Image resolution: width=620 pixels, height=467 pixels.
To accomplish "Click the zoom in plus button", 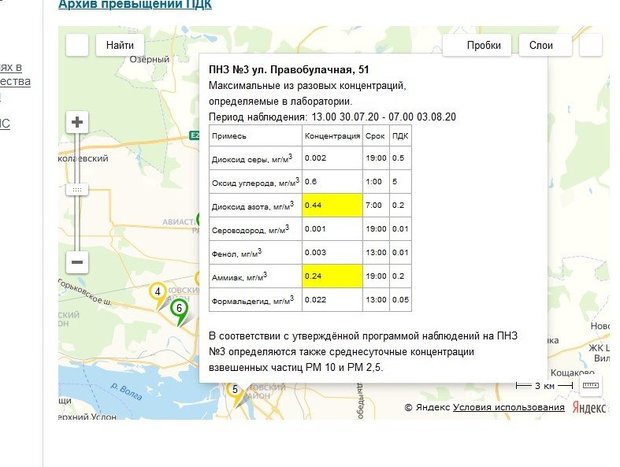I will 77,122.
